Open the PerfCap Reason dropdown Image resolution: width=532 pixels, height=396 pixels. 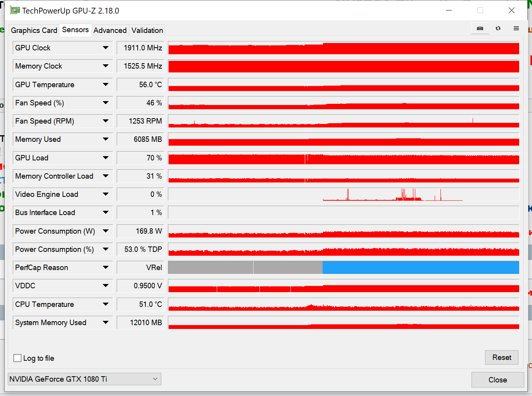click(105, 267)
